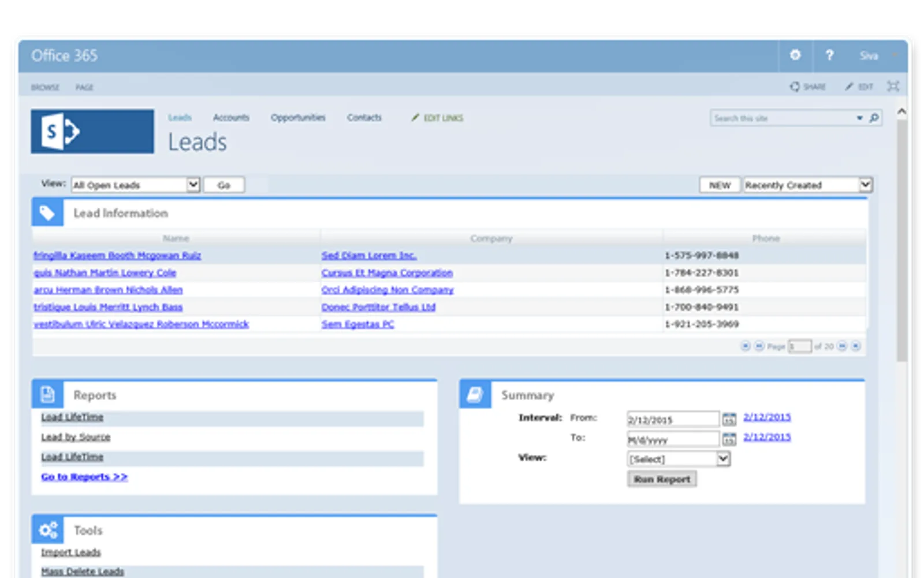Switch to the Page ribbon tab
This screenshot has height=578, width=924.
[x=84, y=87]
